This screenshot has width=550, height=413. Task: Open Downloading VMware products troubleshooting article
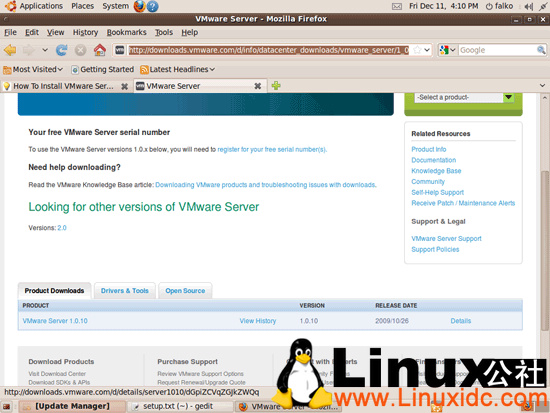tap(266, 185)
